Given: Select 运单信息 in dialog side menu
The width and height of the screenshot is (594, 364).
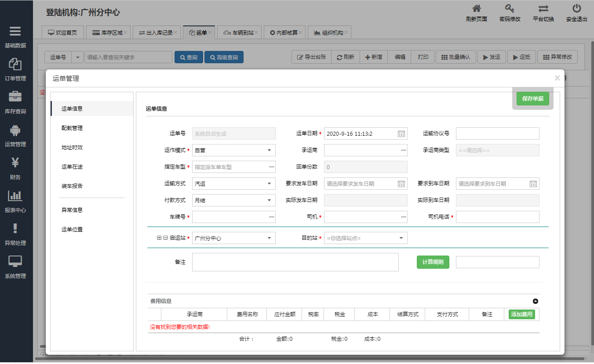Looking at the screenshot, I should pos(92,108).
